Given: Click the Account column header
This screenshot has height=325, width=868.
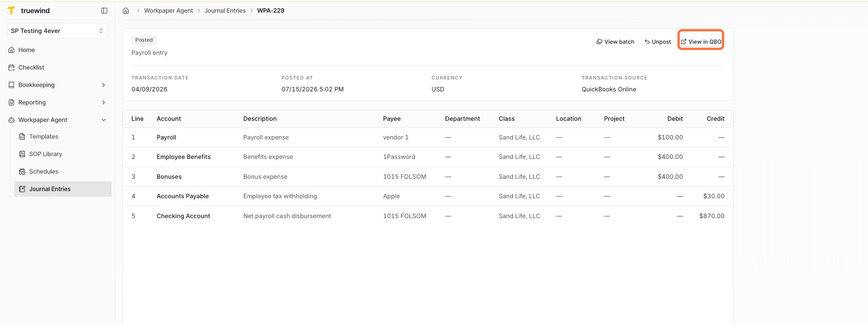Looking at the screenshot, I should pos(169,119).
